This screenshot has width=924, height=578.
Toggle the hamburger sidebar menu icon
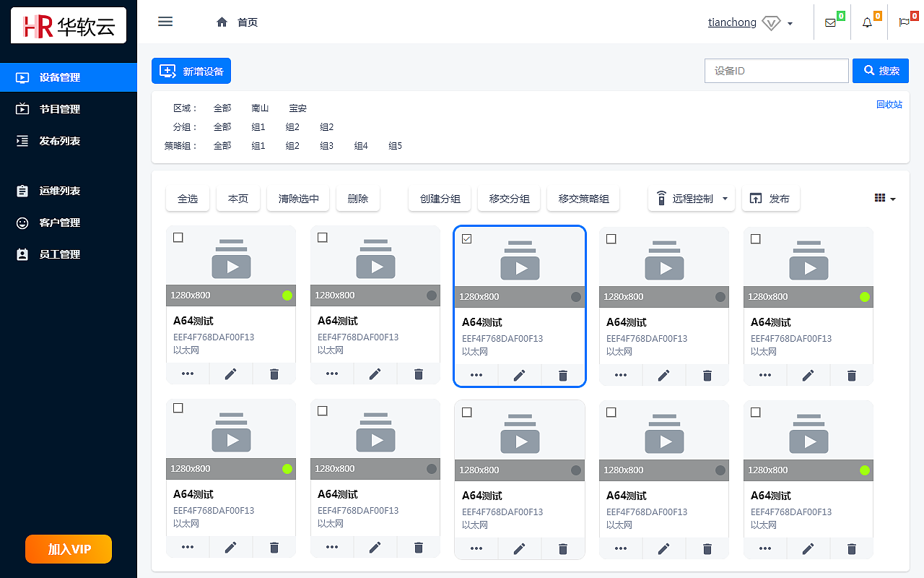click(165, 22)
